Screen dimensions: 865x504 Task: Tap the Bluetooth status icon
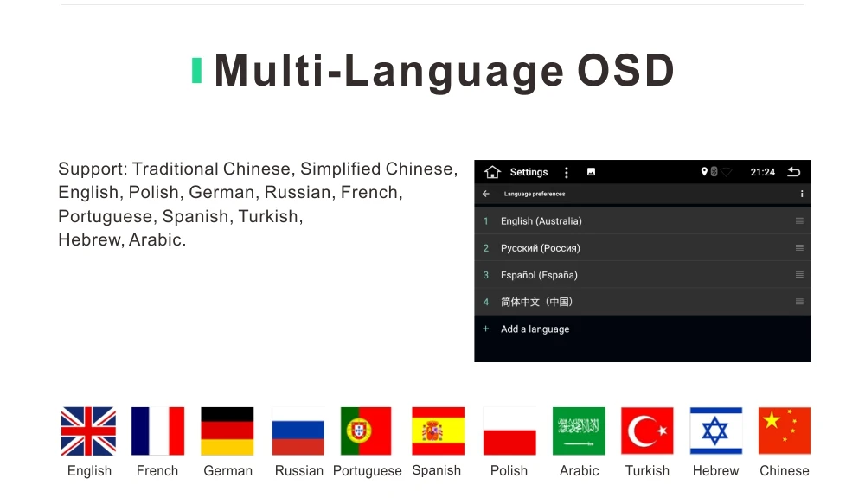tap(714, 171)
